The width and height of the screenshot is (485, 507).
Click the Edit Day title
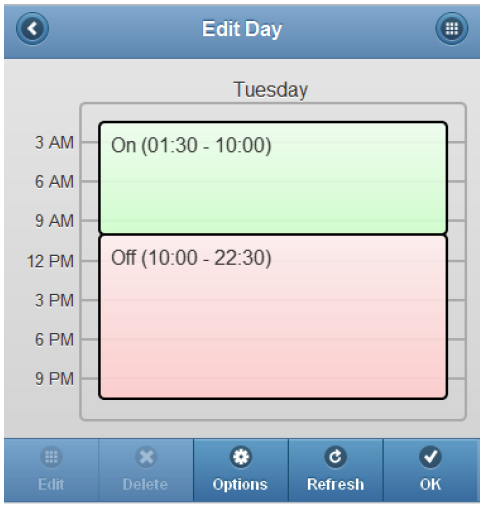(x=242, y=29)
